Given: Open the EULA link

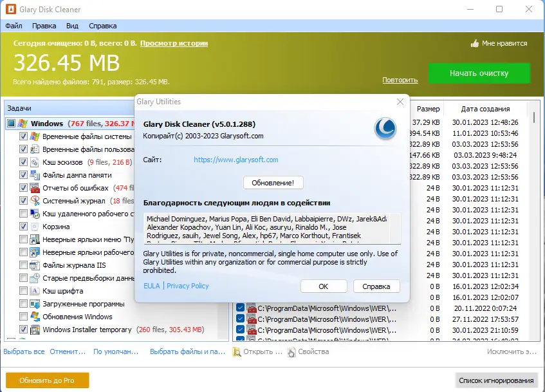Looking at the screenshot, I should click(x=152, y=286).
